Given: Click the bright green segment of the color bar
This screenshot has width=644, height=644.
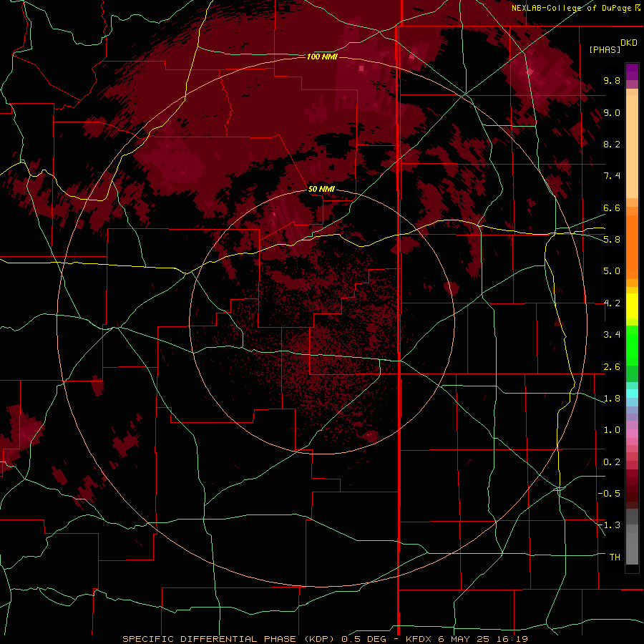Looking at the screenshot, I should pos(632,345).
